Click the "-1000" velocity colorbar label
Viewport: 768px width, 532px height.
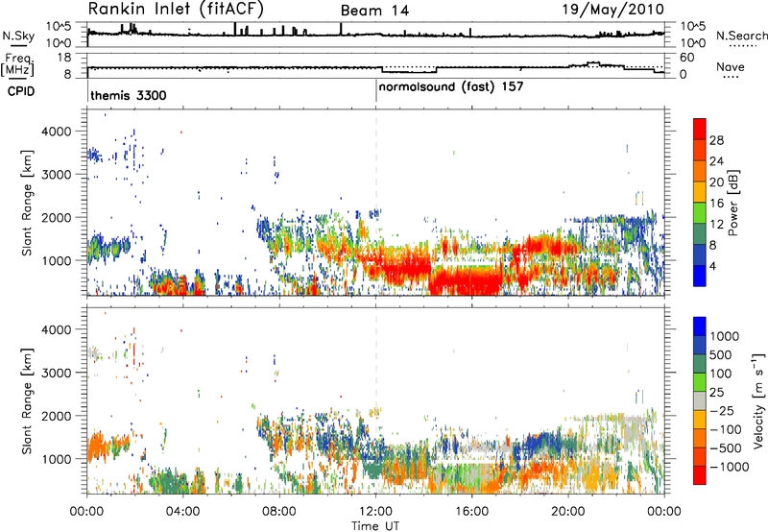730,467
